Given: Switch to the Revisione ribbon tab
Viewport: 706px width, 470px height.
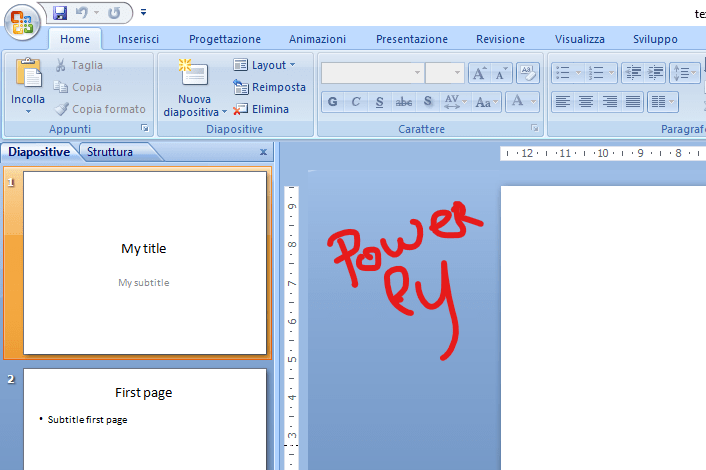Looking at the screenshot, I should [501, 39].
